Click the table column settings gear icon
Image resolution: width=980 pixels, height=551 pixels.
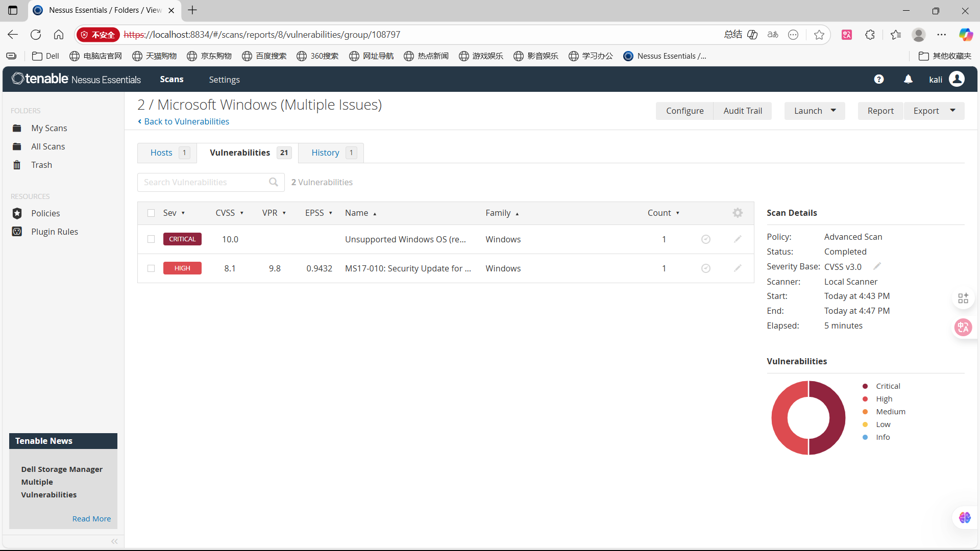pos(737,213)
